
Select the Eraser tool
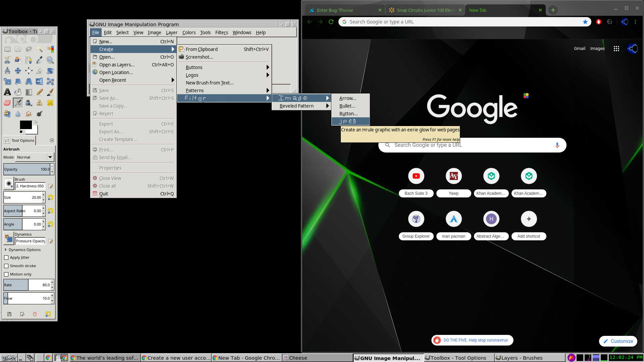tap(7, 103)
